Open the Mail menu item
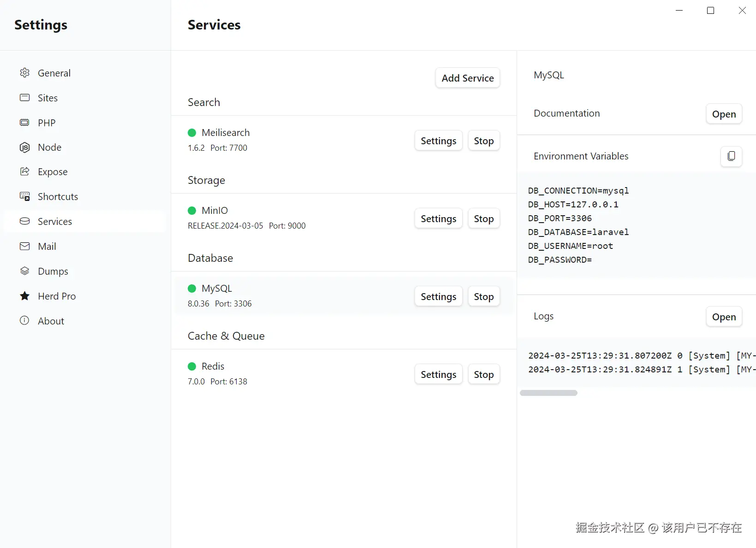 [47, 247]
